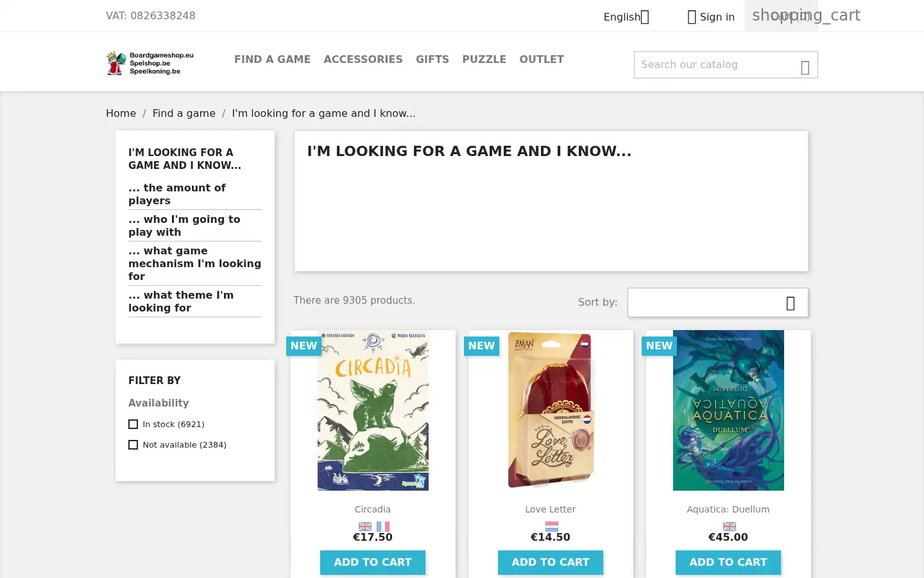
Task: Click the Boardgameshop.eu logo
Action: click(150, 63)
